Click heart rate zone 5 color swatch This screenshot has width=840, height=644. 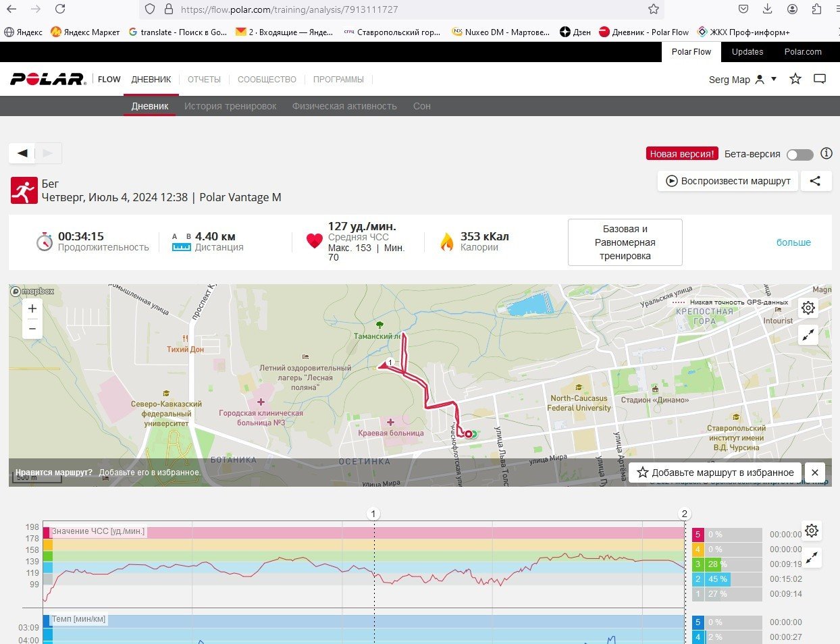point(698,535)
